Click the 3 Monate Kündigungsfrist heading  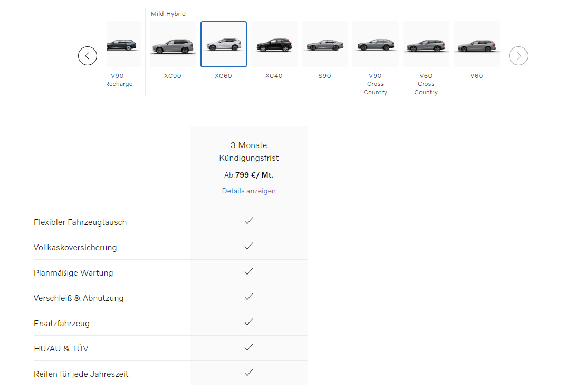click(249, 152)
